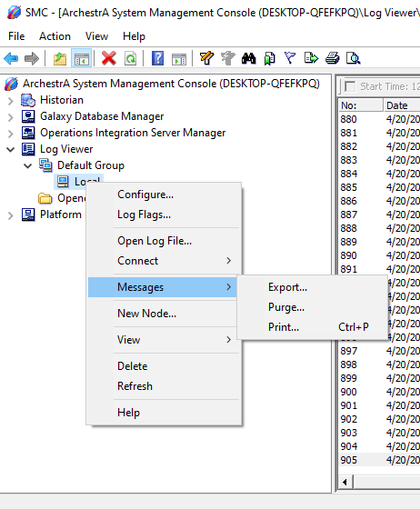This screenshot has height=509, width=420.
Task: Click the greyed-out disable filter icon
Action: click(x=228, y=59)
